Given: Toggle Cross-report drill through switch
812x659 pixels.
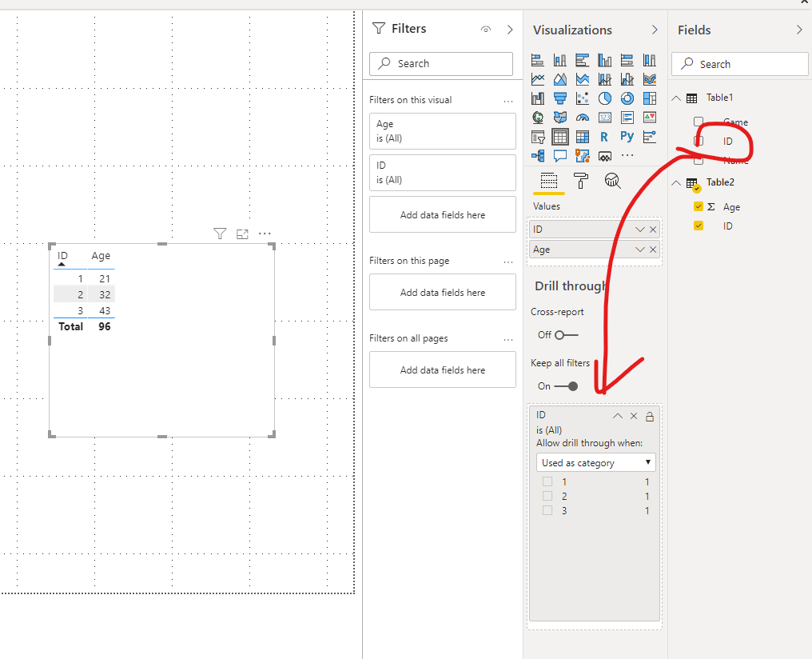Looking at the screenshot, I should pos(566,335).
